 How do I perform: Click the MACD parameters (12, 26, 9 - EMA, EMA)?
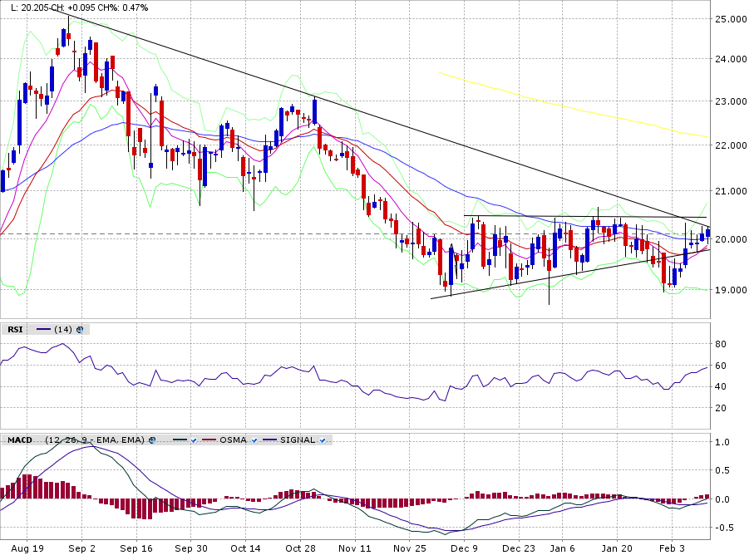point(95,440)
